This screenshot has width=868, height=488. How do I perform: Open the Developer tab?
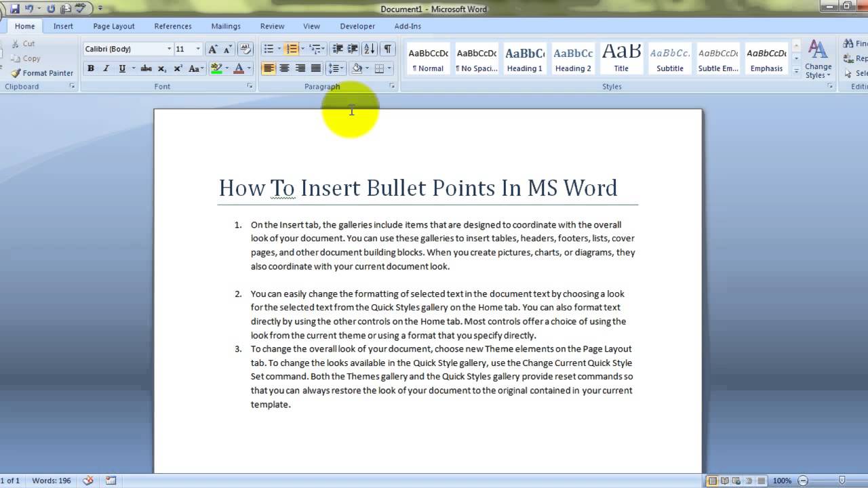point(357,26)
